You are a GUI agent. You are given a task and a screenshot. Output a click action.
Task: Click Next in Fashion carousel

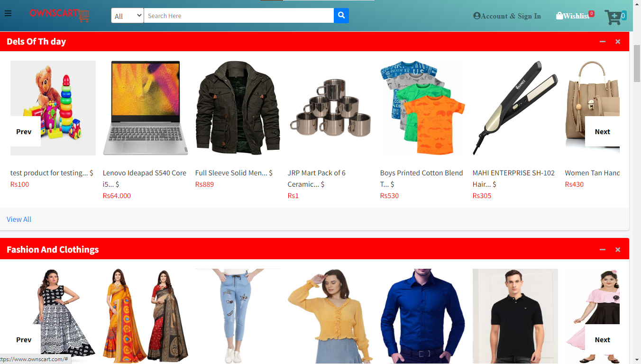click(x=602, y=340)
